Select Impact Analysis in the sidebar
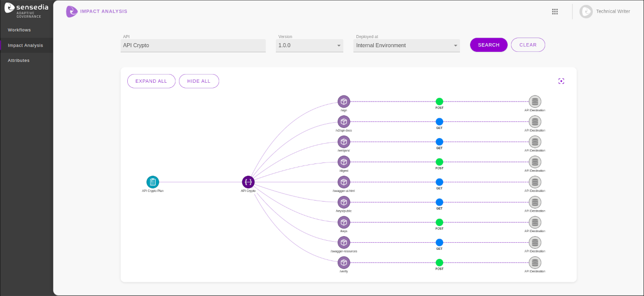 pos(25,45)
